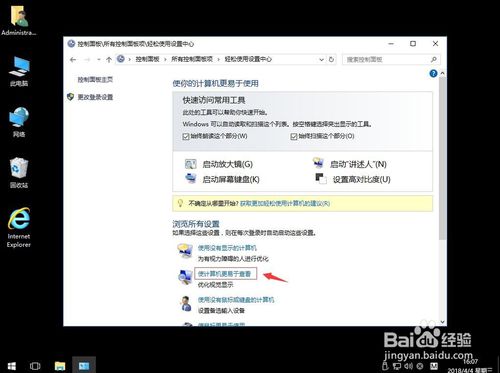Go up one level with up arrow

pyautogui.click(x=109, y=60)
